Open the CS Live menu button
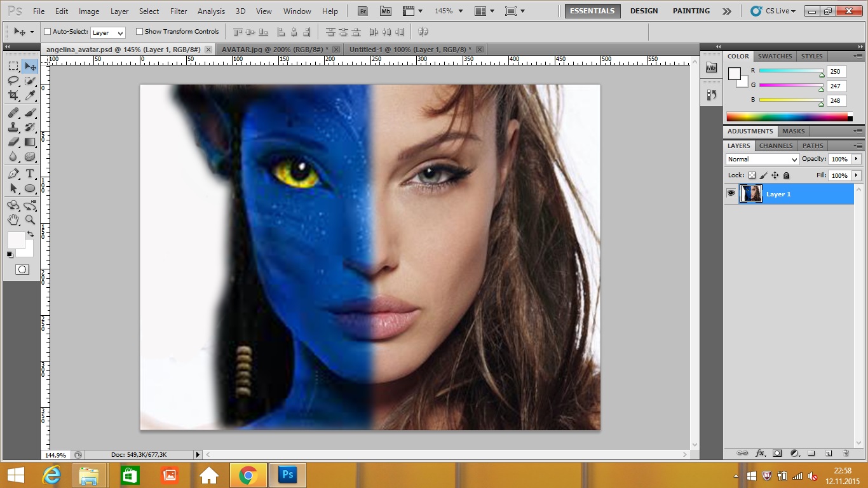 coord(773,11)
